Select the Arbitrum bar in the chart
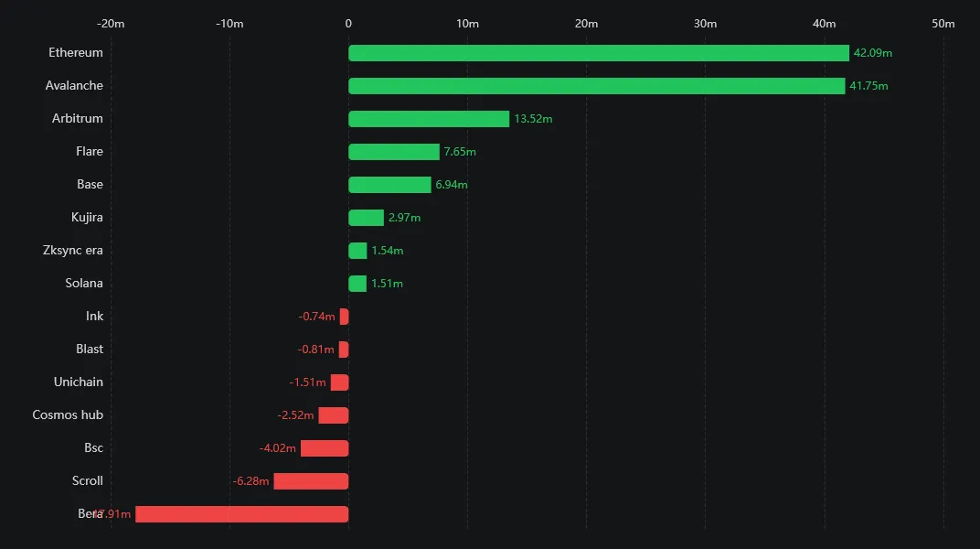Image resolution: width=980 pixels, height=549 pixels. (x=429, y=119)
